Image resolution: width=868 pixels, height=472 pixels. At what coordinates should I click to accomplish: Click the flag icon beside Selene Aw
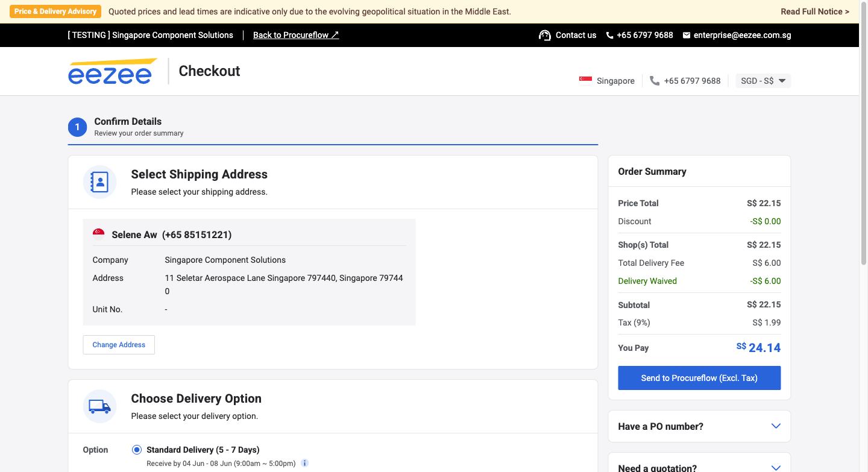pos(98,234)
